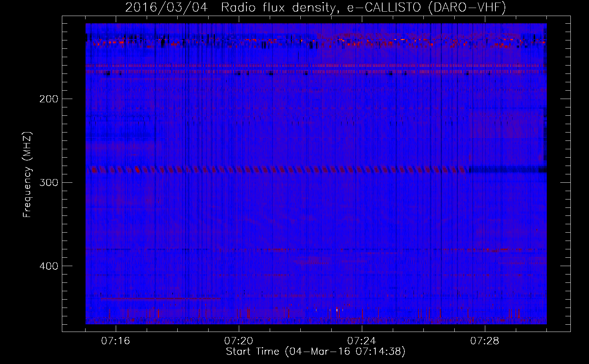589x364 pixels.
Task: Click the "300" frequency tick label
Action: tap(48, 182)
